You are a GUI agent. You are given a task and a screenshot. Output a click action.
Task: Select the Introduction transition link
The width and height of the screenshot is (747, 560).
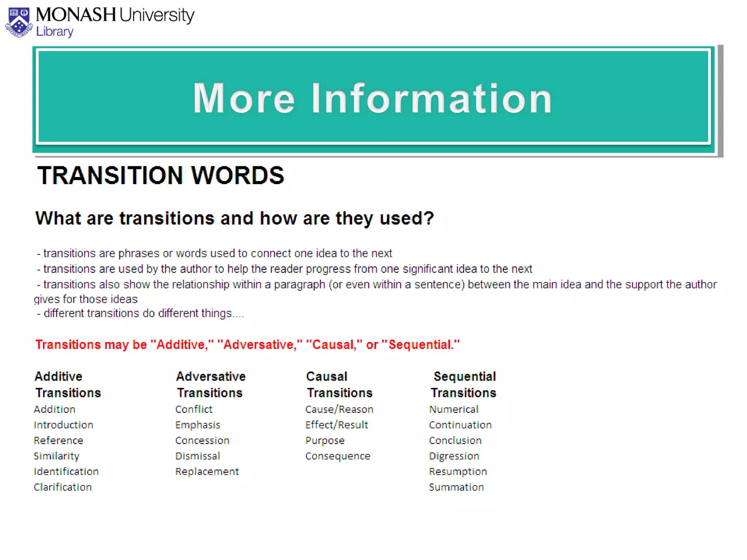(x=63, y=425)
